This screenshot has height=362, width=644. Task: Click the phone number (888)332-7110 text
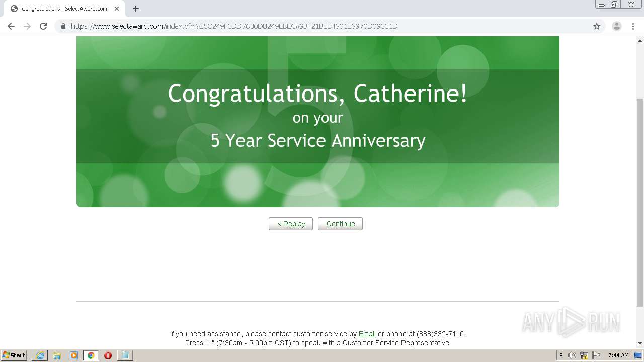tap(441, 334)
